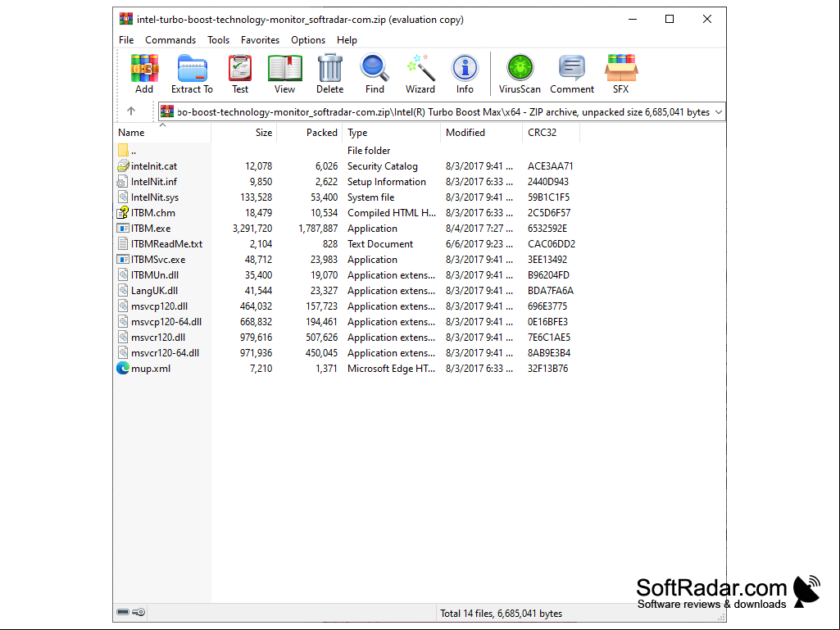Open the Commands menu

coord(170,40)
